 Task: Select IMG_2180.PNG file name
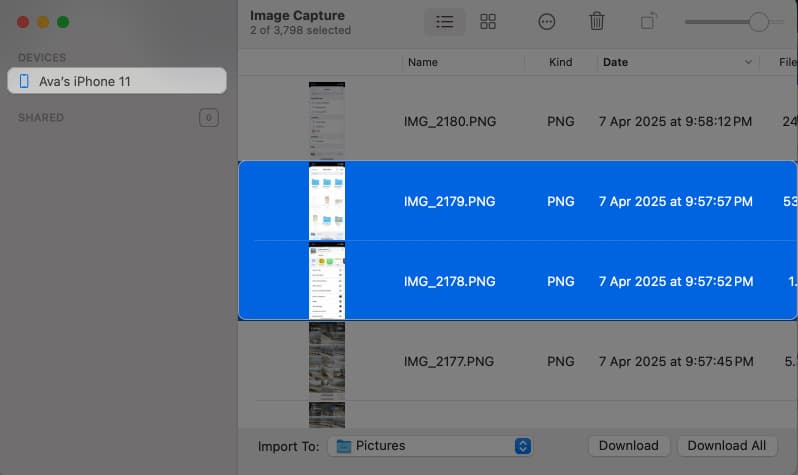click(450, 122)
